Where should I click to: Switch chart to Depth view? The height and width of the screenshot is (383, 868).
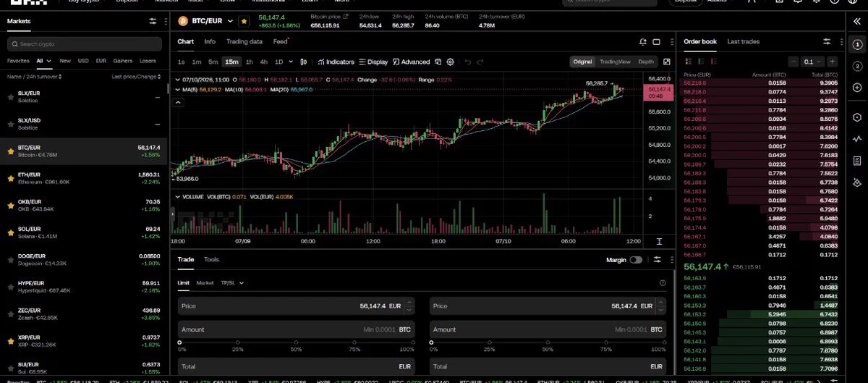coord(646,62)
